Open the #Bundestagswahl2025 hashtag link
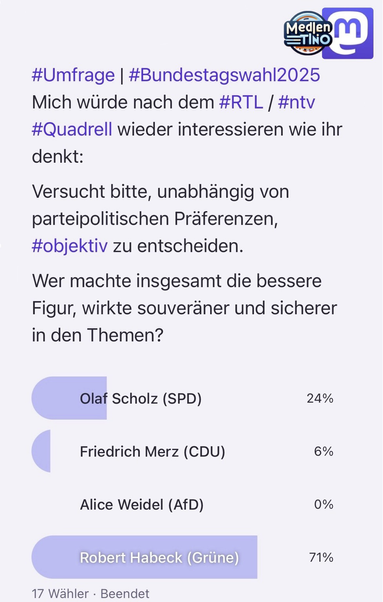 (x=224, y=75)
